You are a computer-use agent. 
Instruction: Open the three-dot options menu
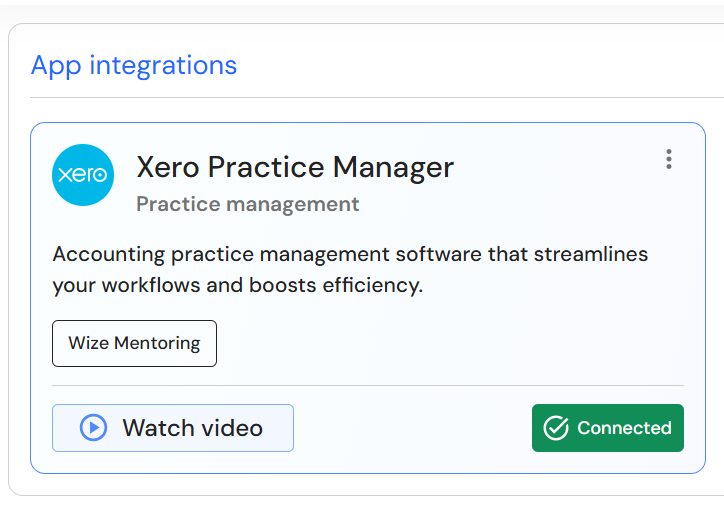point(669,159)
